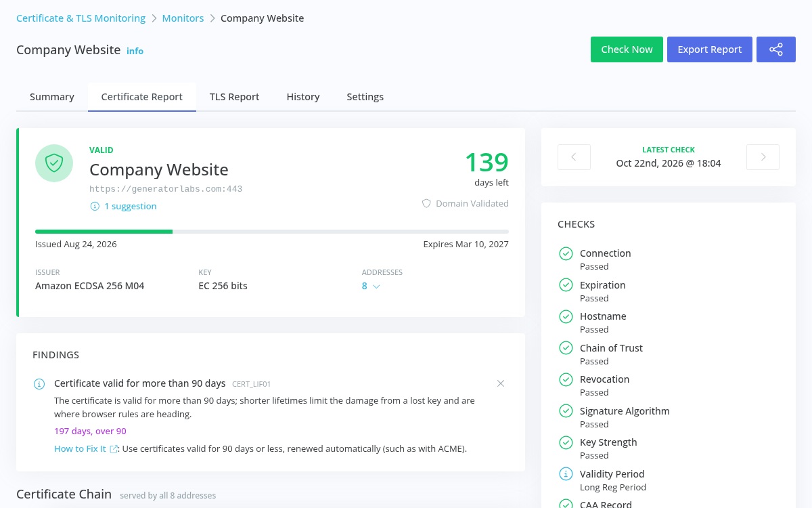This screenshot has height=508, width=812.
Task: Click the Expiration check passed icon
Action: [x=566, y=285]
